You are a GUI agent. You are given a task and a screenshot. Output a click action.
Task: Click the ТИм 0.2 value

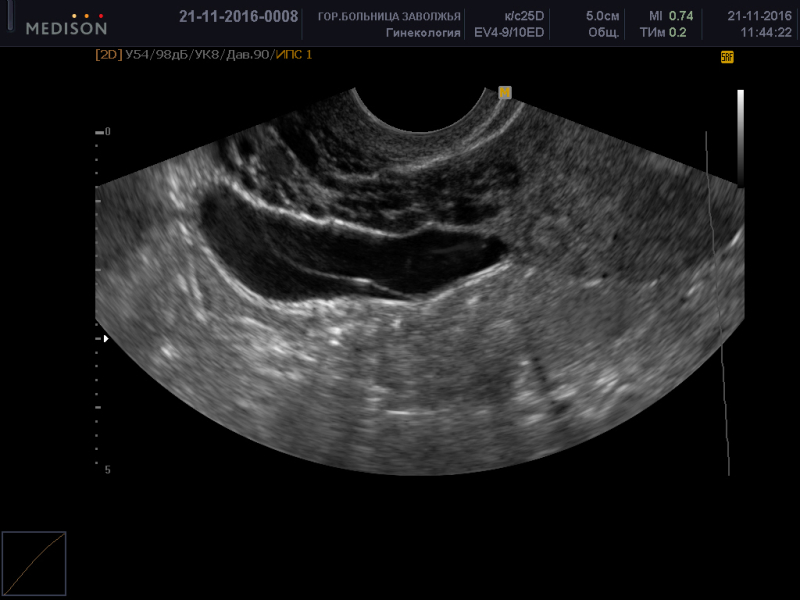[x=663, y=33]
